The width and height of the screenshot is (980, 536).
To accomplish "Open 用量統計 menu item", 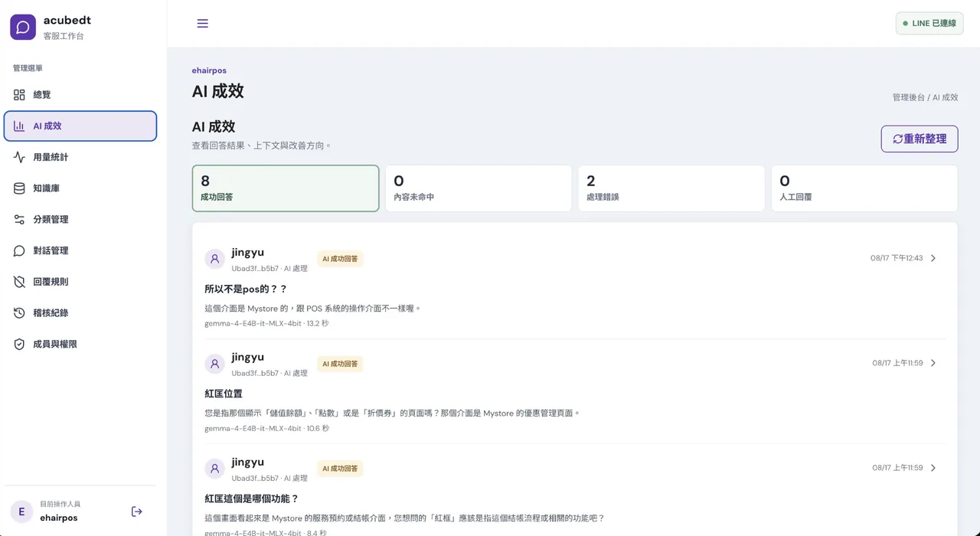I will pyautogui.click(x=80, y=157).
